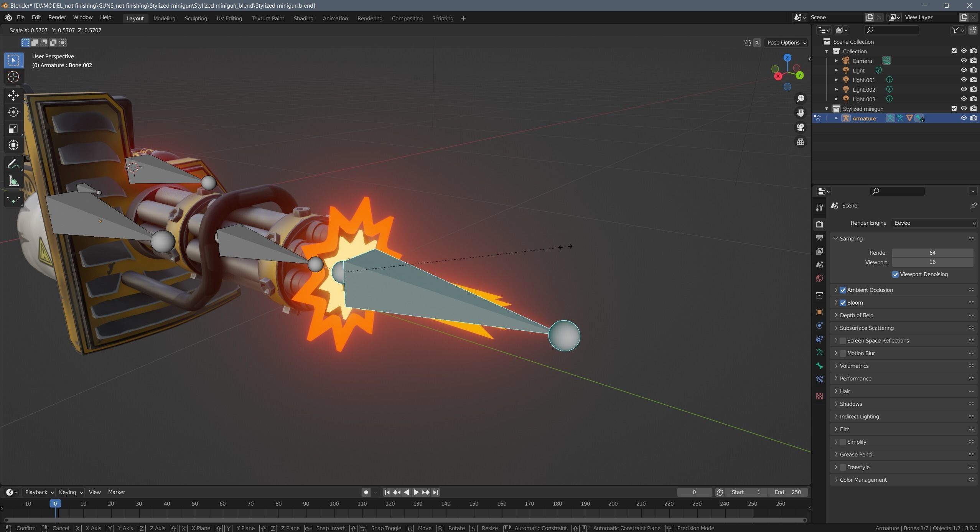The width and height of the screenshot is (980, 532).
Task: Enable Simplify checkbox
Action: tap(843, 442)
